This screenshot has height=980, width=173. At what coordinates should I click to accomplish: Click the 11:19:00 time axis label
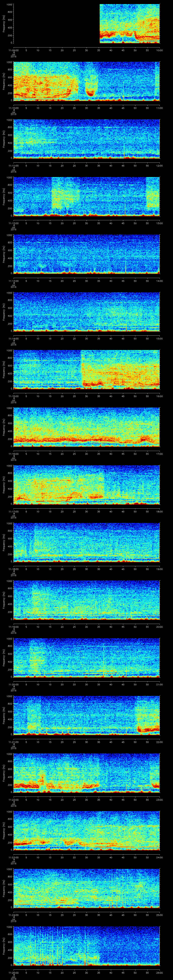[13, 627]
